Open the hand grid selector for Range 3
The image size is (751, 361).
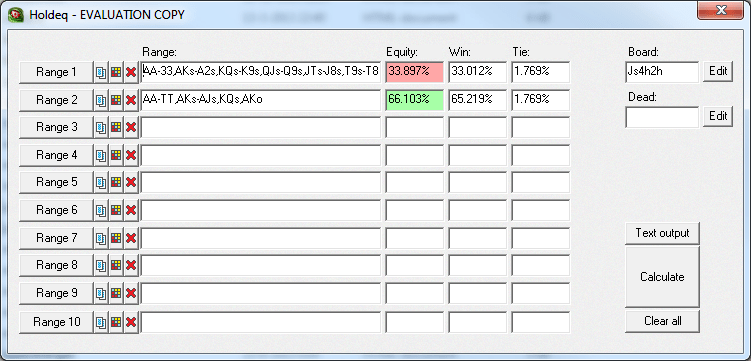point(116,127)
